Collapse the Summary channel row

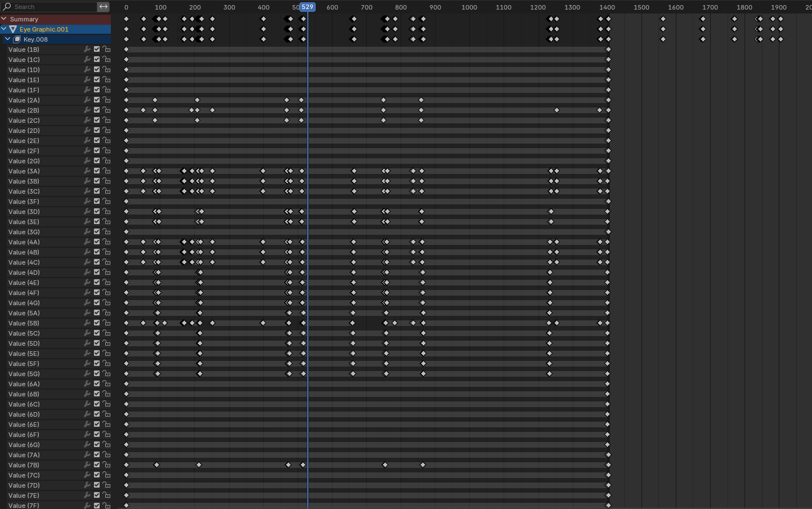click(x=4, y=19)
